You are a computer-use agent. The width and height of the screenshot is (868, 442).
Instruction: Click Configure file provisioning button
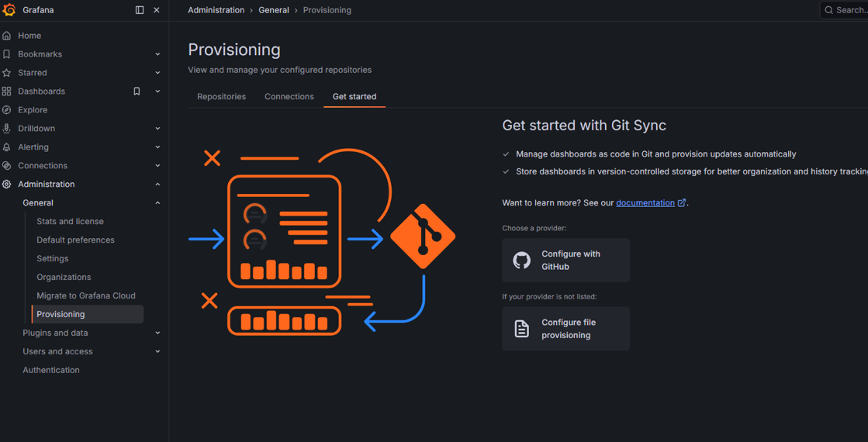[565, 329]
